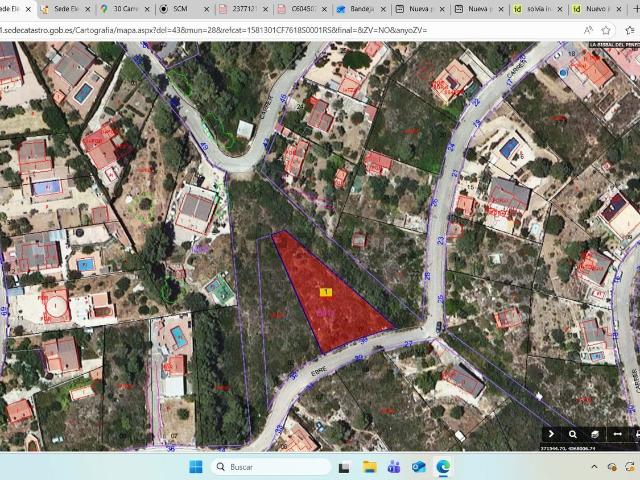Click the print map icon
The image size is (640, 480).
pos(636,434)
